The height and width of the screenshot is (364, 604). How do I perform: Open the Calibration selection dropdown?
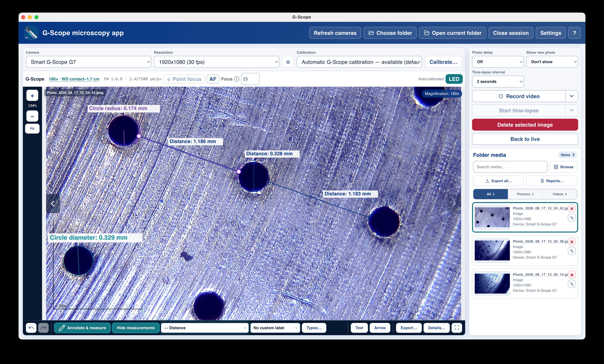pyautogui.click(x=359, y=62)
